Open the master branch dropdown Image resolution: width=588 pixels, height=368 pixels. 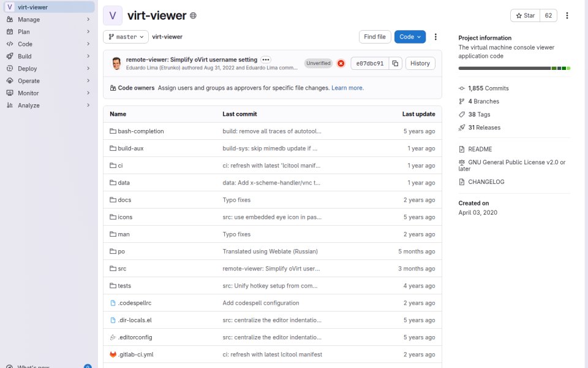(x=126, y=37)
